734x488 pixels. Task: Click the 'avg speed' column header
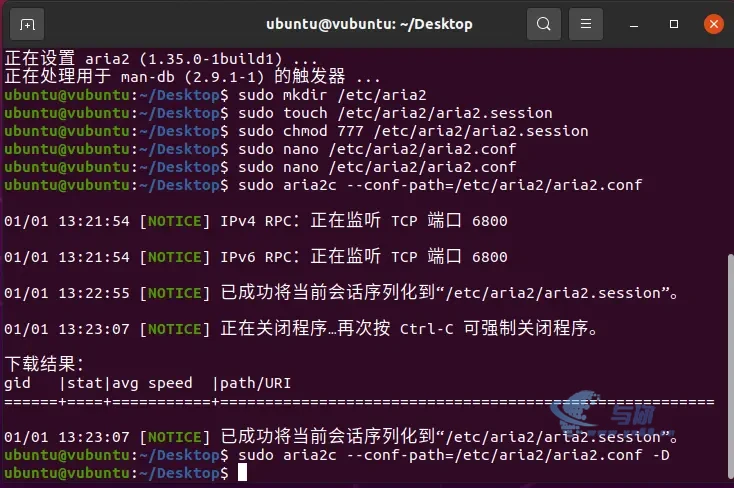click(152, 384)
